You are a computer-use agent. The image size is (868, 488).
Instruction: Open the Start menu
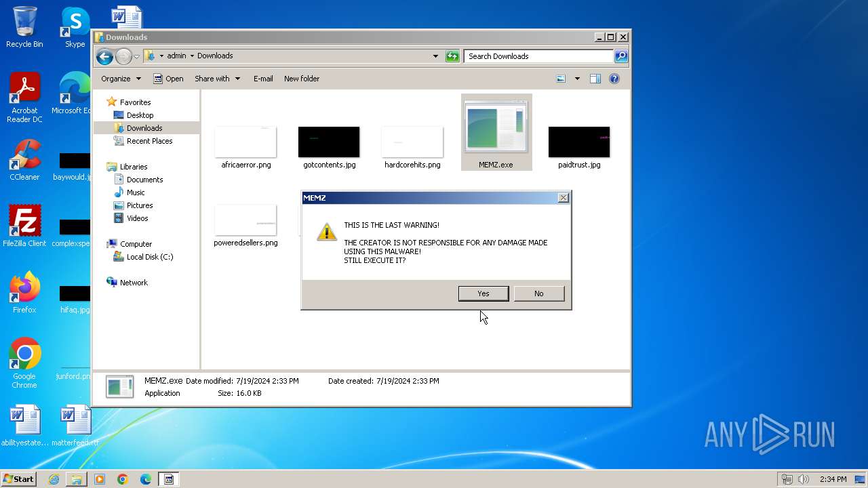18,479
